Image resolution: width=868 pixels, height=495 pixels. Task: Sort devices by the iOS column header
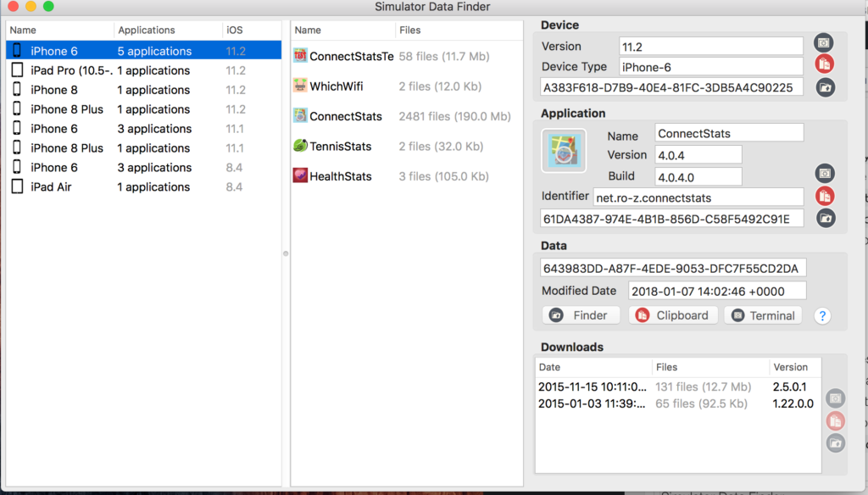pyautogui.click(x=250, y=30)
